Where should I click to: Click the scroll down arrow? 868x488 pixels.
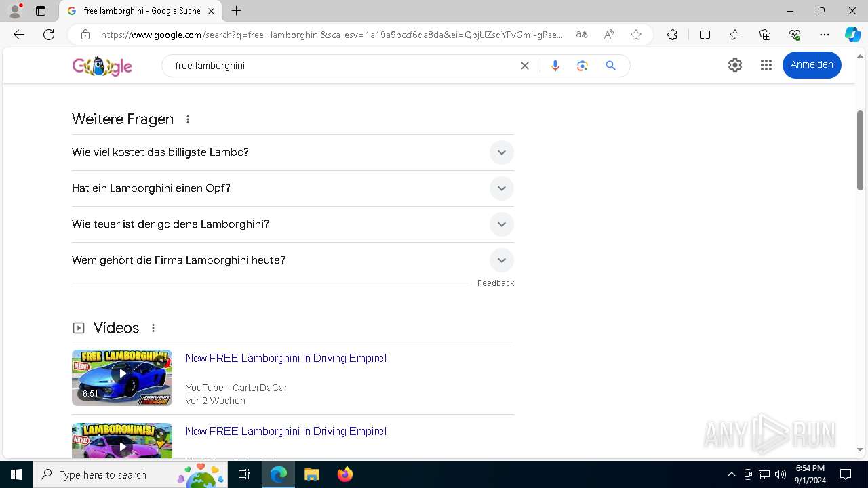point(861,450)
